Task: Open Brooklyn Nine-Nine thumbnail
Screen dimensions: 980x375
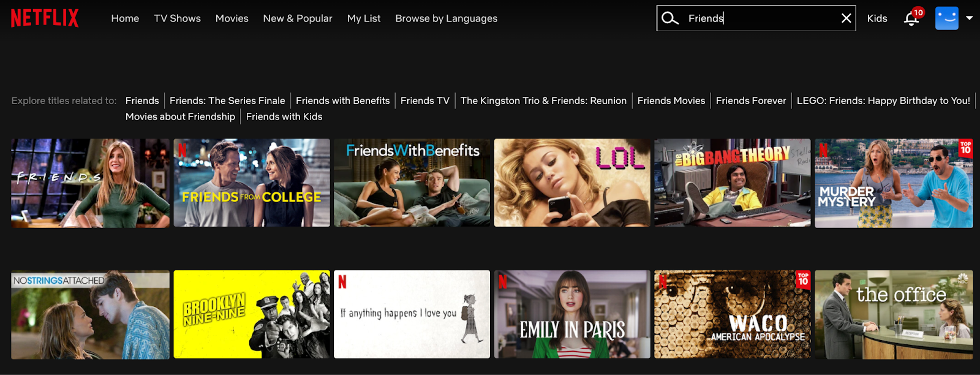Action: tap(252, 314)
